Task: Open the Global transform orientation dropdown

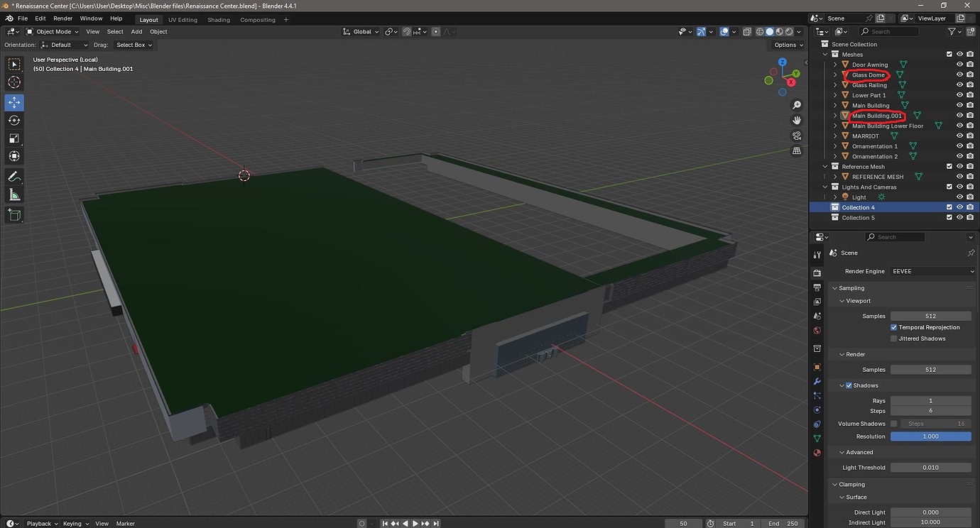Action: [361, 31]
